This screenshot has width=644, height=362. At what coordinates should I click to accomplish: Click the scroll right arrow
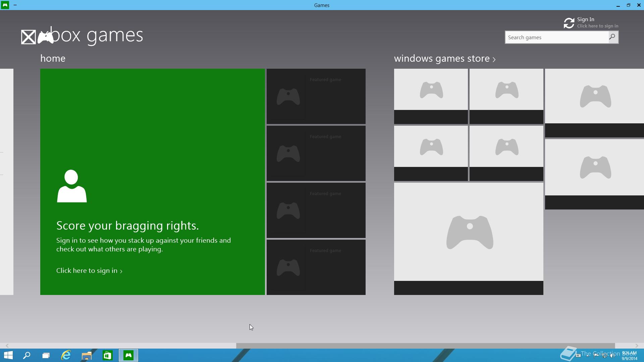[x=637, y=346]
